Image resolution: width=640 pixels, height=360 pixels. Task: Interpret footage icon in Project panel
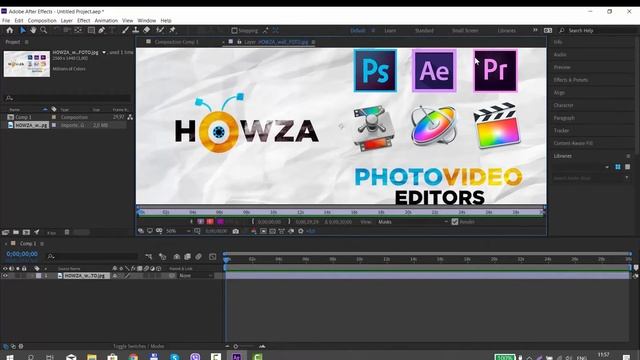(5, 232)
